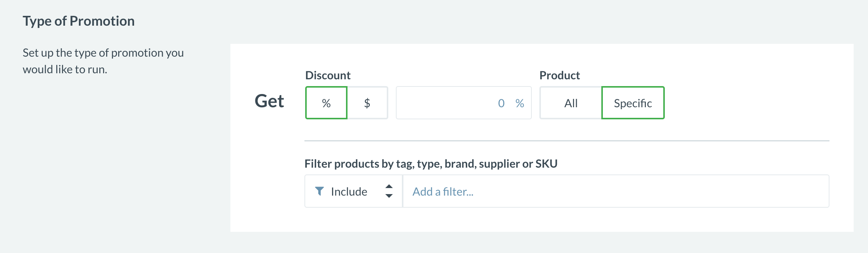
Task: Choose All products option
Action: [571, 103]
